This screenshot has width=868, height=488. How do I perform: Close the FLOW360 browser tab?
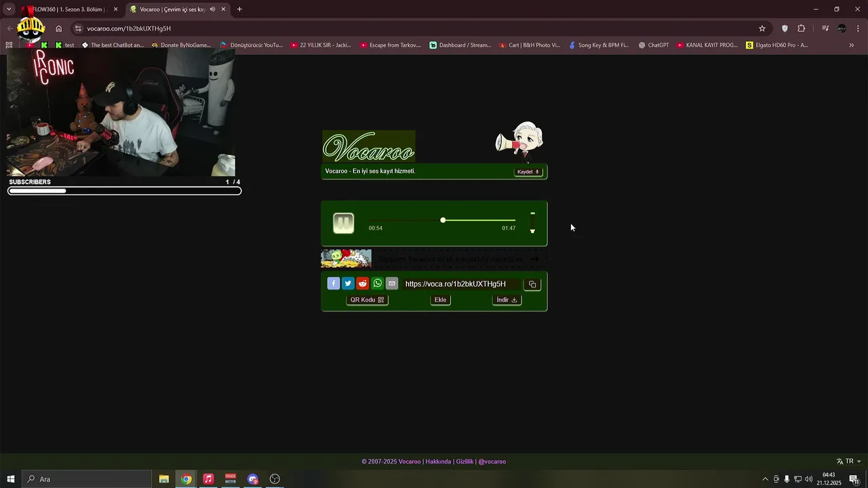[115, 9]
